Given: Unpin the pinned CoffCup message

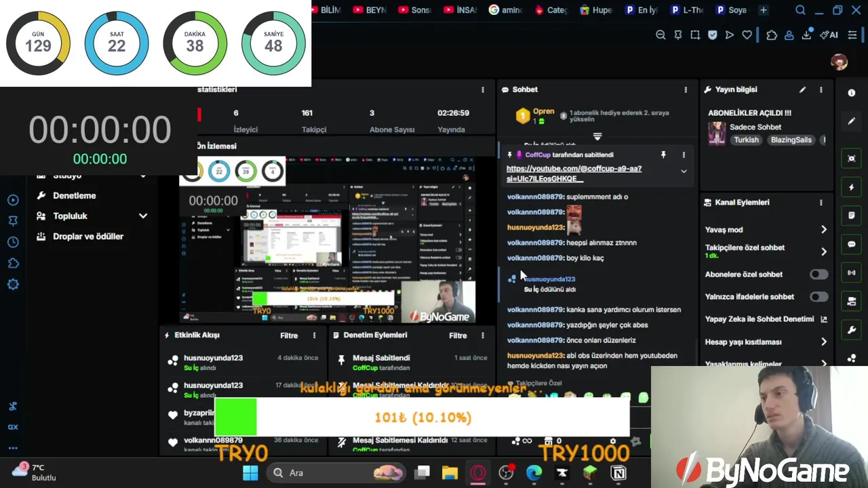Looking at the screenshot, I should [663, 155].
